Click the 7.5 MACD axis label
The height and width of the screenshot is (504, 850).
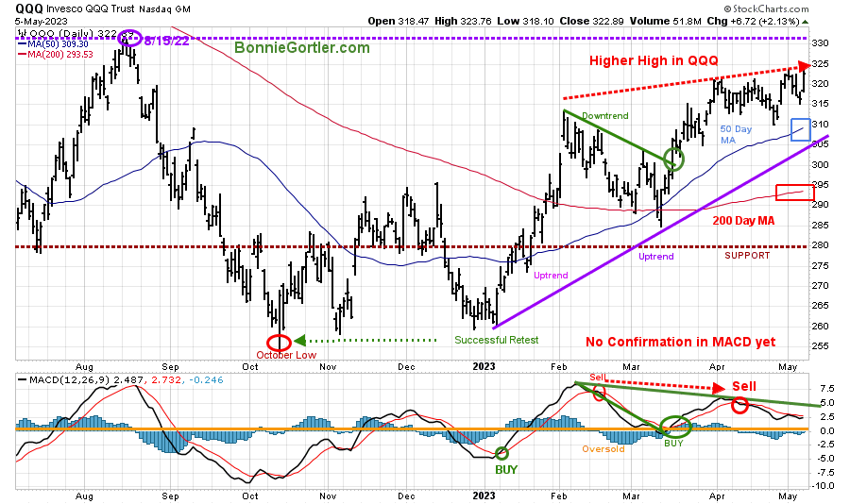(x=826, y=389)
